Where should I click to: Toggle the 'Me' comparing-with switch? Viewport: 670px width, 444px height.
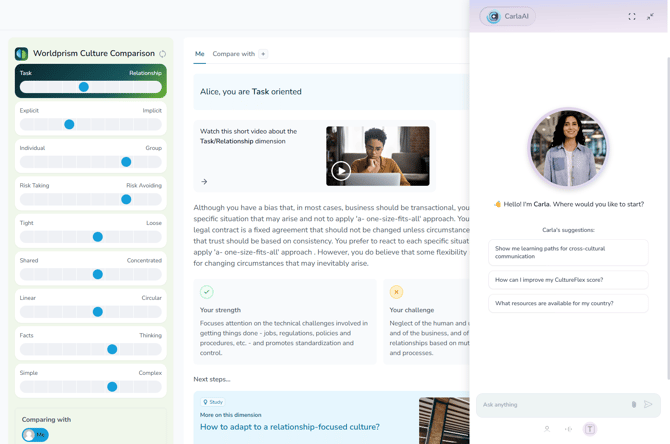coord(35,434)
